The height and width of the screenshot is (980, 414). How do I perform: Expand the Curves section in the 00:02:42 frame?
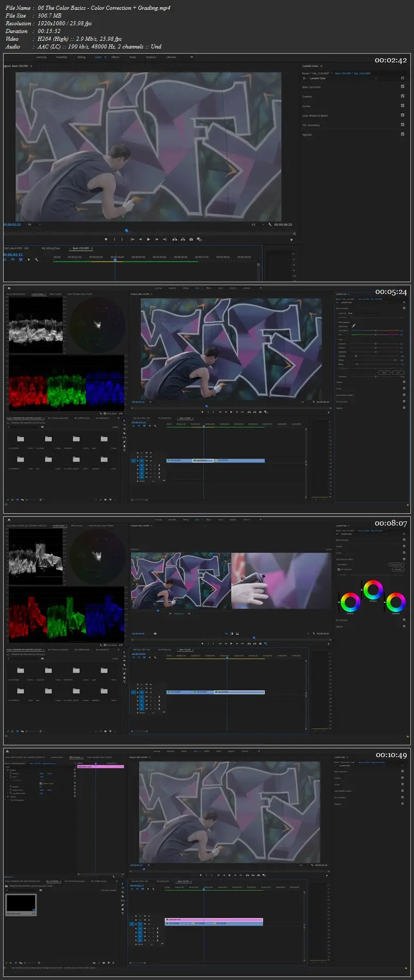tap(306, 106)
